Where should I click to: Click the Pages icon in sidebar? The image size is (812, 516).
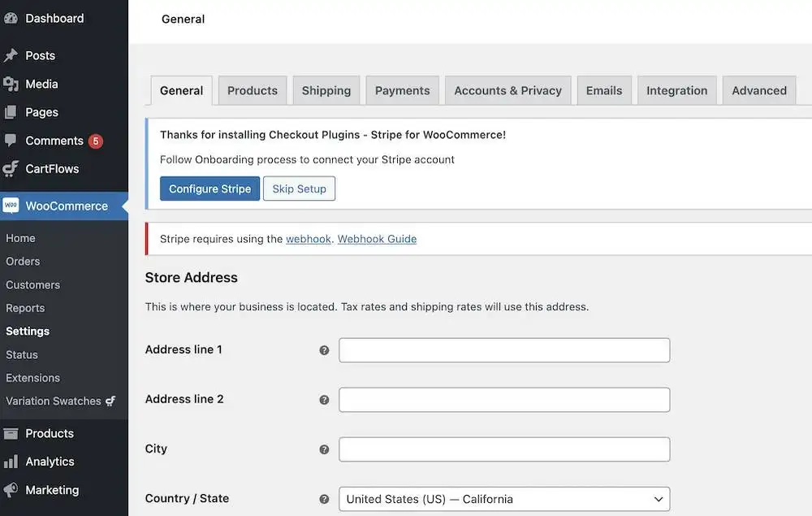[11, 112]
